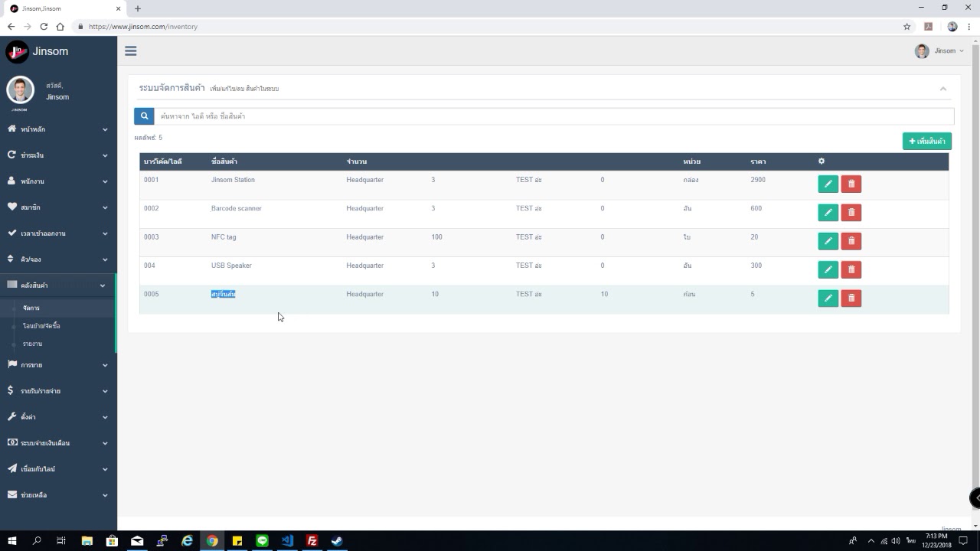The image size is (980, 551).
Task: Open LINE from the taskbar
Action: [x=263, y=541]
